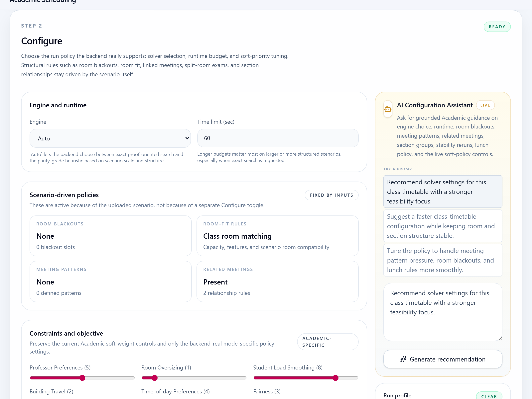Image resolution: width=532 pixels, height=399 pixels.
Task: Click the "Configure" heading
Action: pyautogui.click(x=42, y=41)
